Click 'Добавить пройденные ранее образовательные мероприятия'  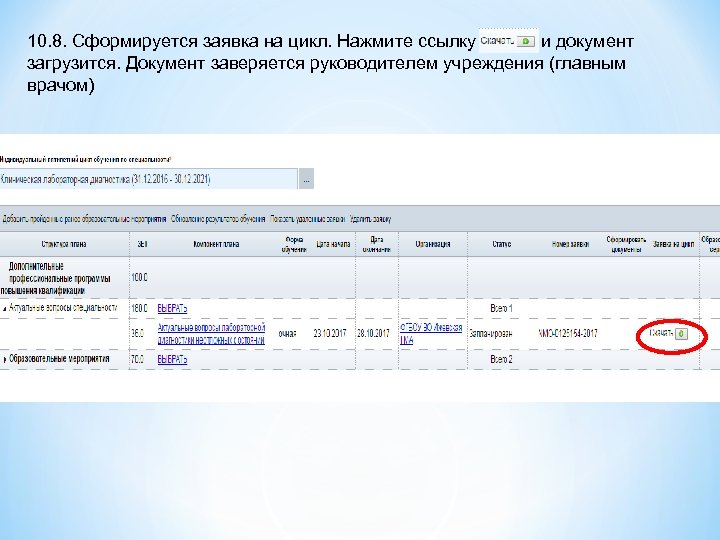click(x=84, y=219)
